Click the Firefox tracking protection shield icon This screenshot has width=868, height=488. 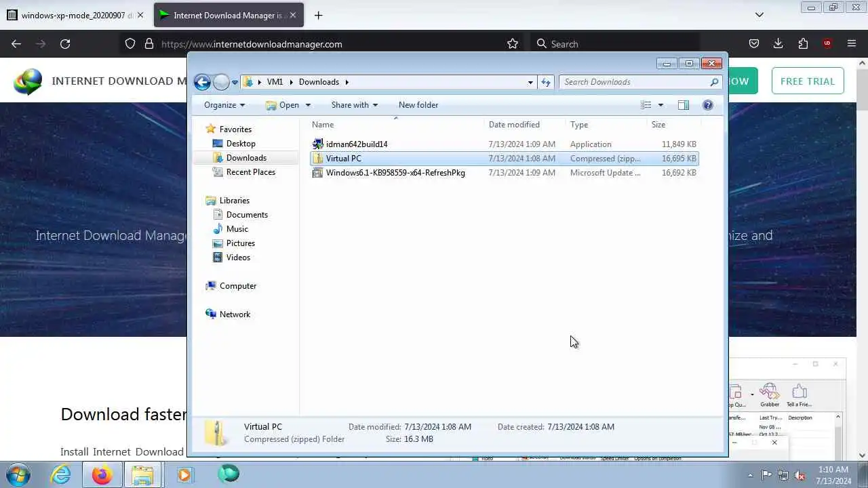tap(130, 44)
